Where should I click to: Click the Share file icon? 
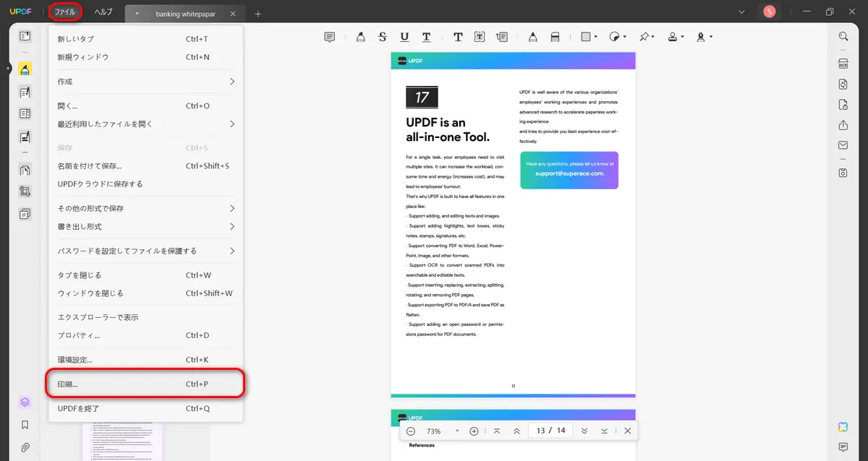[x=843, y=126]
